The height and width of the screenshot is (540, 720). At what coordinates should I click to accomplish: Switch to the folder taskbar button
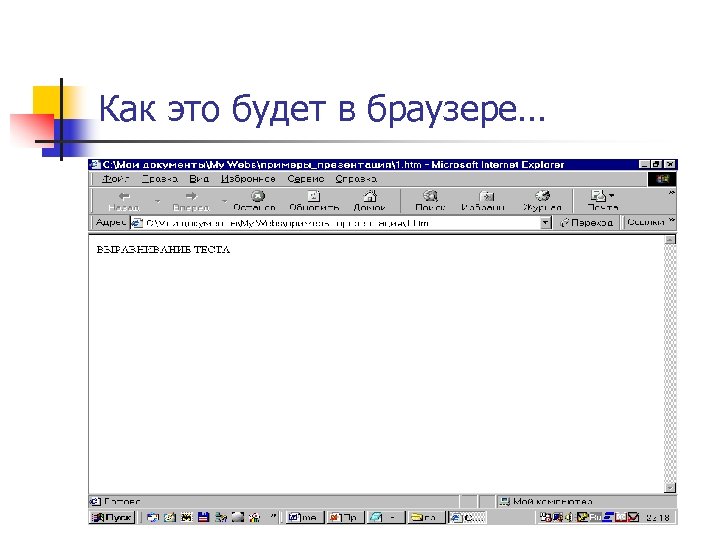(425, 518)
